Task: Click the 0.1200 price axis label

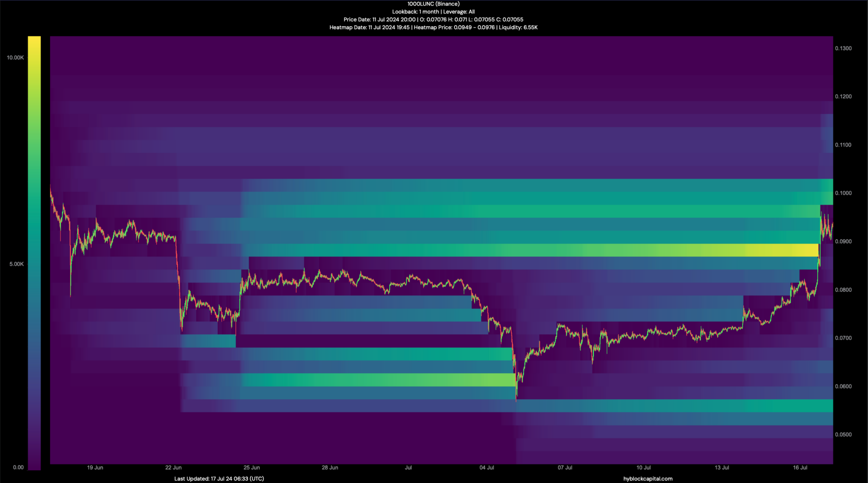Action: 843,97
